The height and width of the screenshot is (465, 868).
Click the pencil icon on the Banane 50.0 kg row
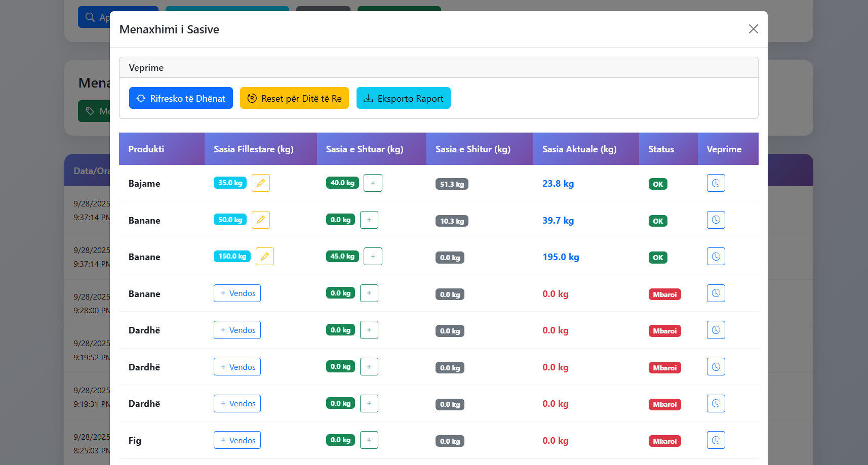260,220
